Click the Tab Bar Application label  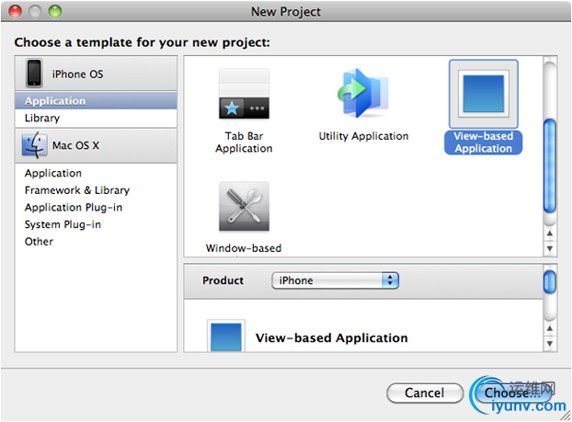[244, 142]
